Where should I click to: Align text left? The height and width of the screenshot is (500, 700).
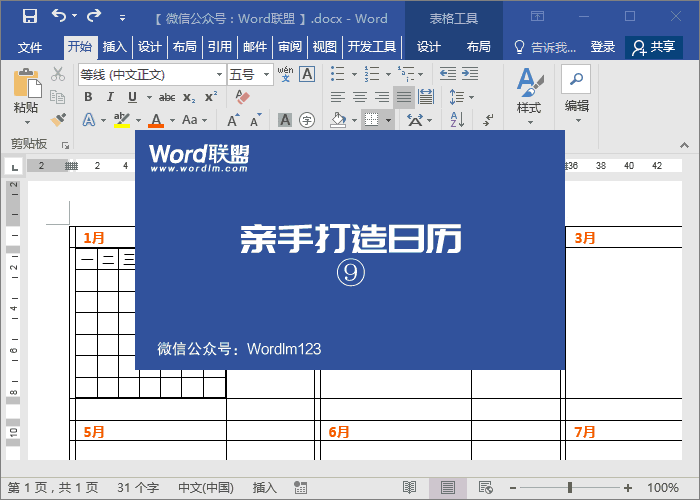click(x=338, y=97)
